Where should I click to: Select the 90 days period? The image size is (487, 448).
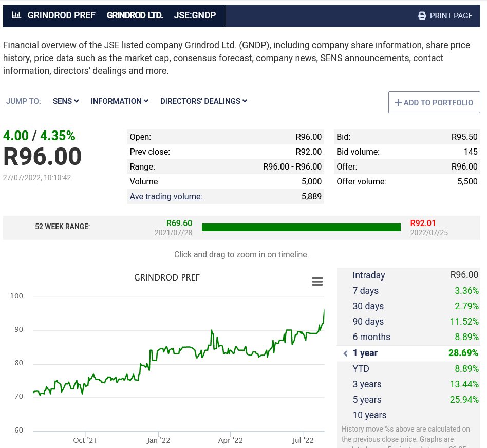[408, 322]
